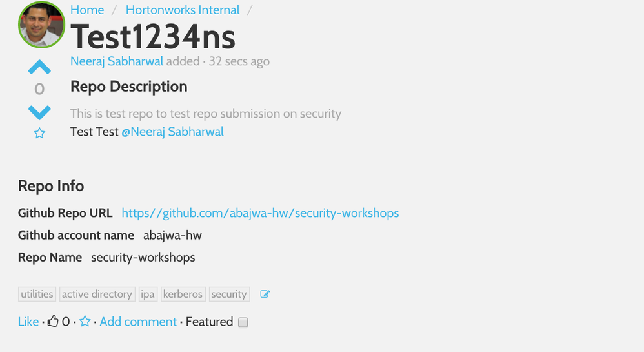Select the active directory tag
Viewport: 644px width, 352px height.
(97, 295)
